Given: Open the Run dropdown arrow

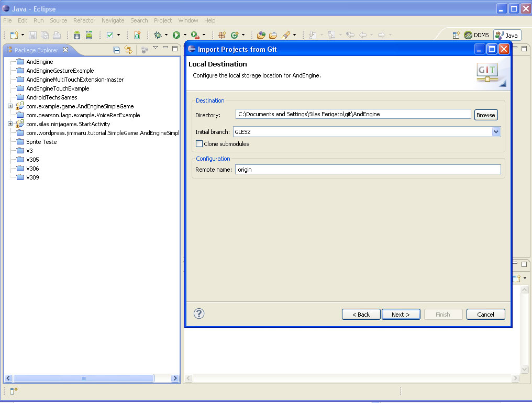Looking at the screenshot, I should (x=185, y=35).
